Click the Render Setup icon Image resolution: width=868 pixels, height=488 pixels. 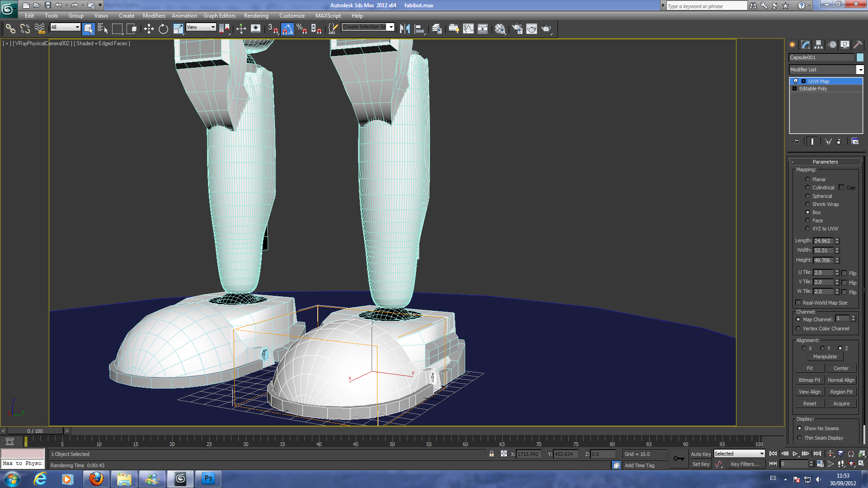click(517, 29)
